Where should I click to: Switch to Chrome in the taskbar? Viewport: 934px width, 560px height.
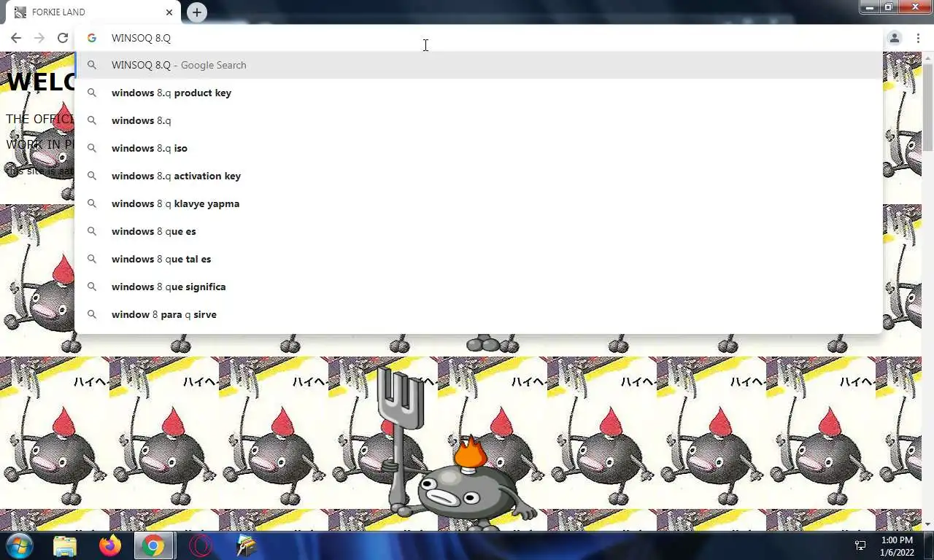point(153,545)
